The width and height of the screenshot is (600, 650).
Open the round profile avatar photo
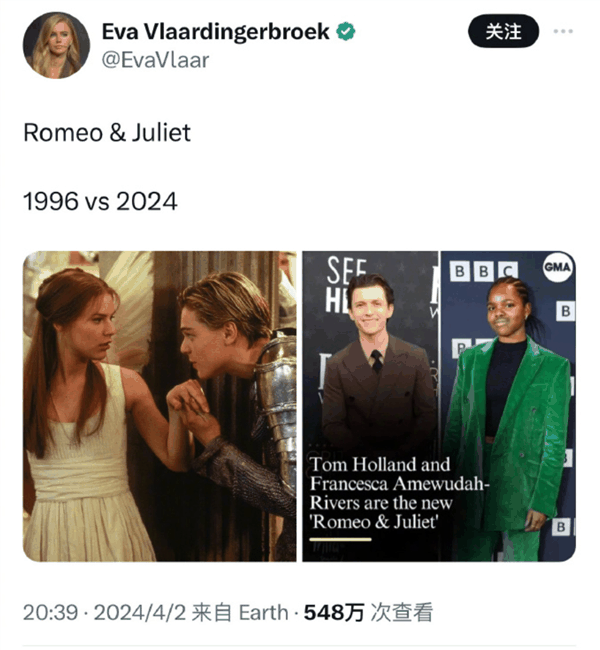point(56,45)
